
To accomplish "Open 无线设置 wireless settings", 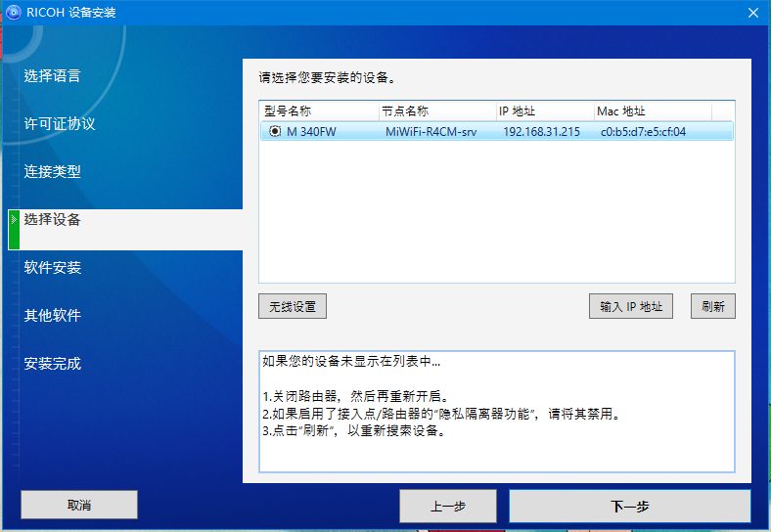I will (293, 306).
